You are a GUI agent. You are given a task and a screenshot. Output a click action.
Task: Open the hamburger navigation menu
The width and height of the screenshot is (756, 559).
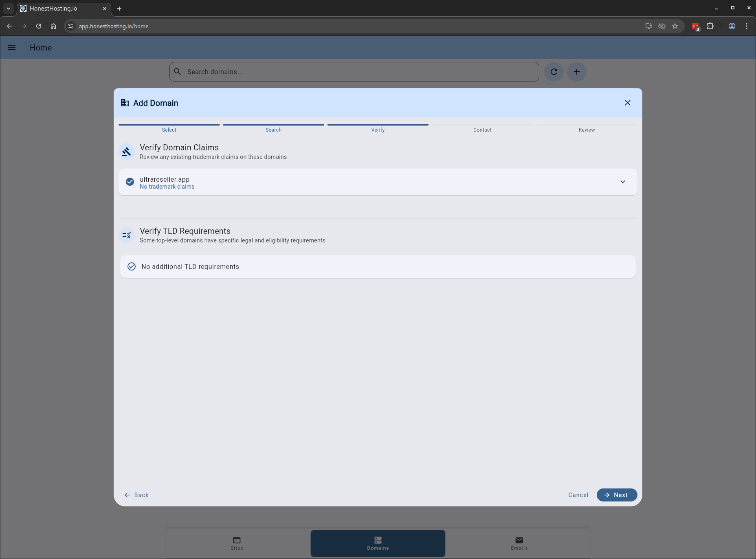(12, 48)
